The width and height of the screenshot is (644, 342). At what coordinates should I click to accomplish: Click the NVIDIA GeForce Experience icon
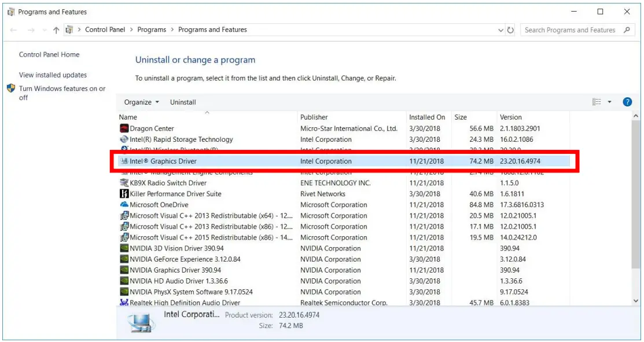tap(124, 259)
